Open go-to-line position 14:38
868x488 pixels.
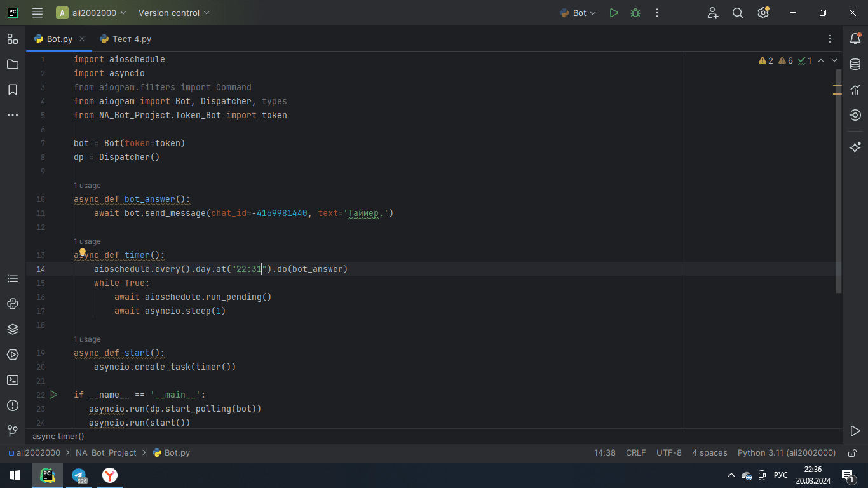(605, 453)
